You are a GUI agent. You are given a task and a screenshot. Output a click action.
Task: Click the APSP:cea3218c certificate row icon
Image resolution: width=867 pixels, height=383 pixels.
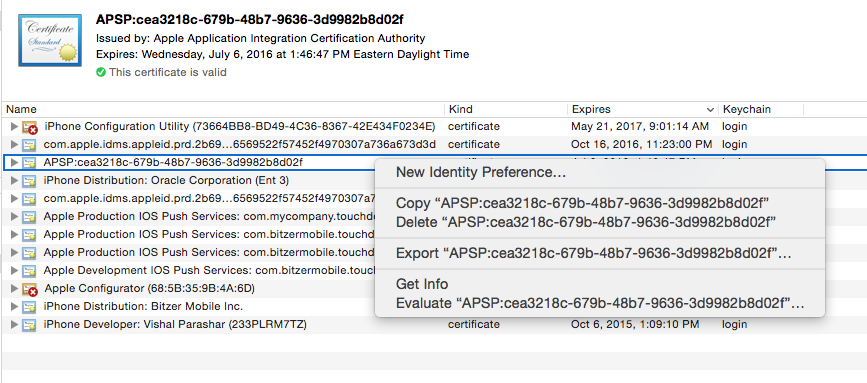point(29,163)
